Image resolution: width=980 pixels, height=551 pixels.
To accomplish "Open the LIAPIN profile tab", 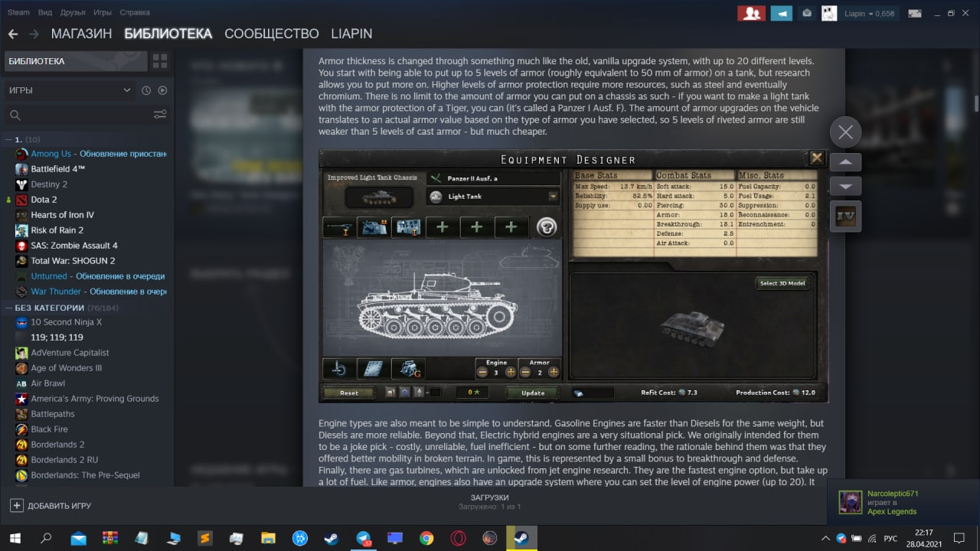I will point(351,34).
